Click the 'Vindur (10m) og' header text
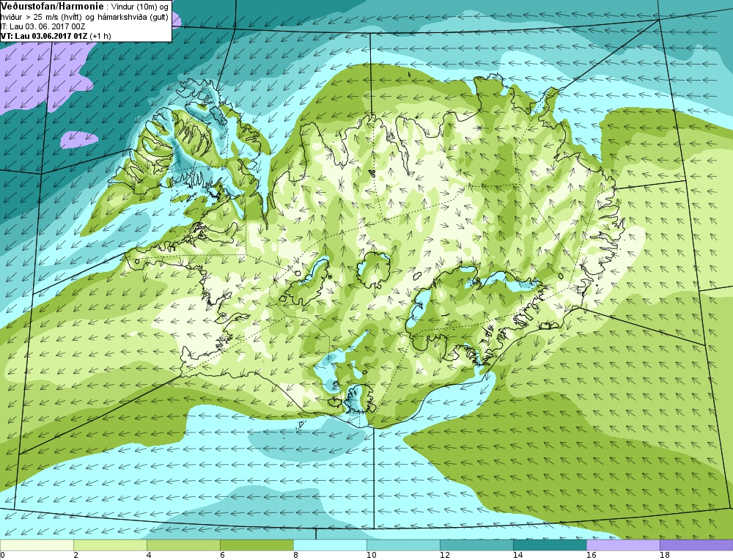 [139, 8]
